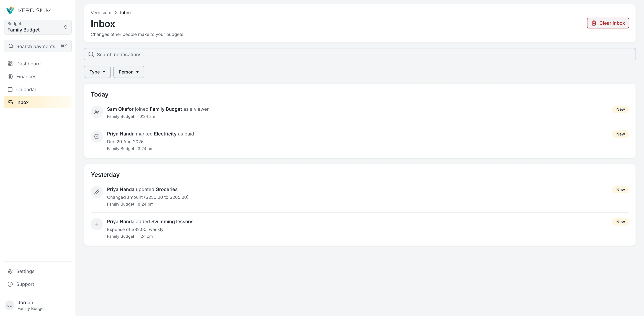The width and height of the screenshot is (644, 316).
Task: Focus the Search payments field
Action: (x=38, y=46)
